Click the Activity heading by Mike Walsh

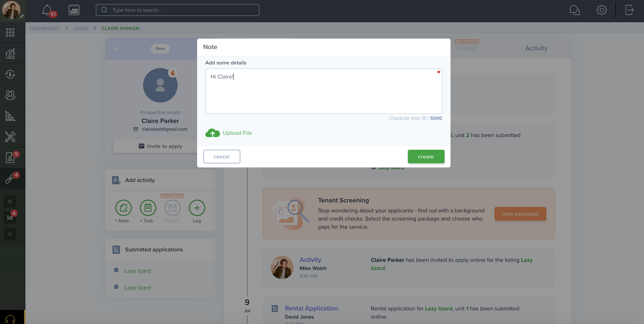(x=310, y=260)
